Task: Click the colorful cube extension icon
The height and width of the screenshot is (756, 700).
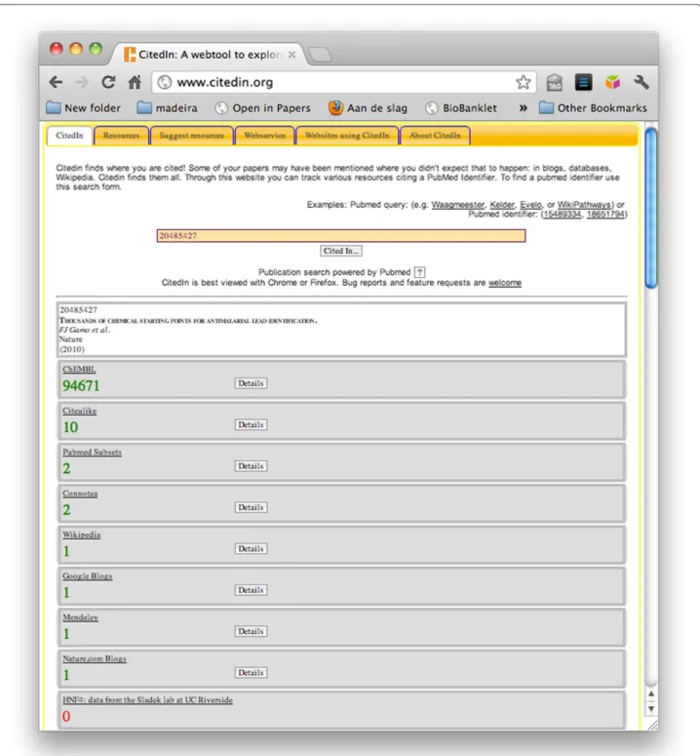Action: tap(612, 83)
